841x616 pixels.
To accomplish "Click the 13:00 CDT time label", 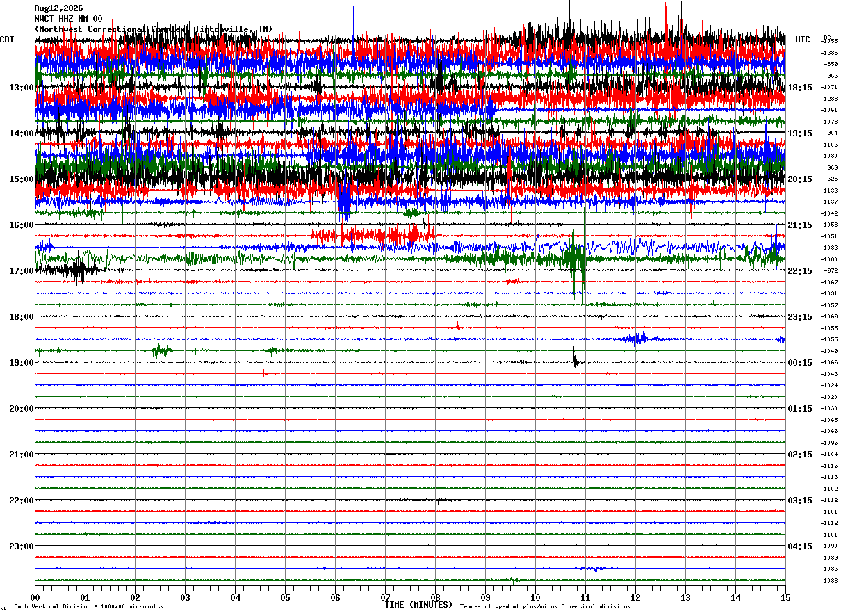I will click(x=22, y=88).
